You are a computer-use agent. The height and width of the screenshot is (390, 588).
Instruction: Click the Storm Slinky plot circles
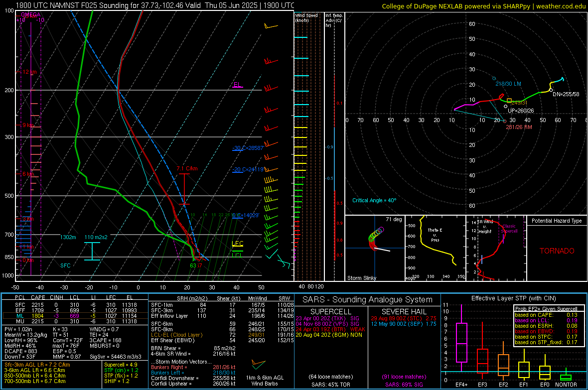pos(376,239)
